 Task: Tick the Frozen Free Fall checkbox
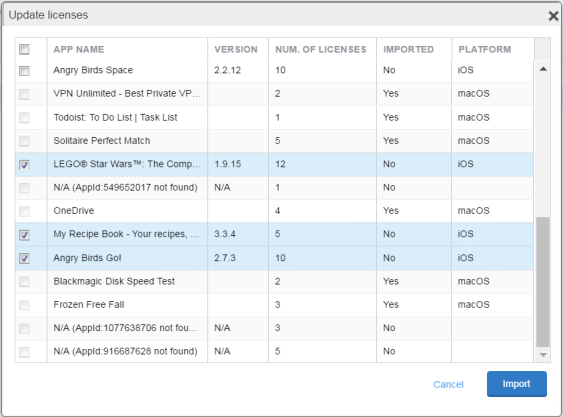click(24, 305)
